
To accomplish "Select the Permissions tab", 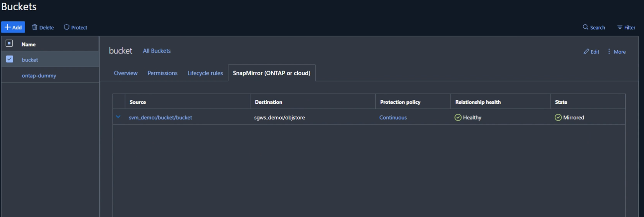I will pyautogui.click(x=162, y=73).
